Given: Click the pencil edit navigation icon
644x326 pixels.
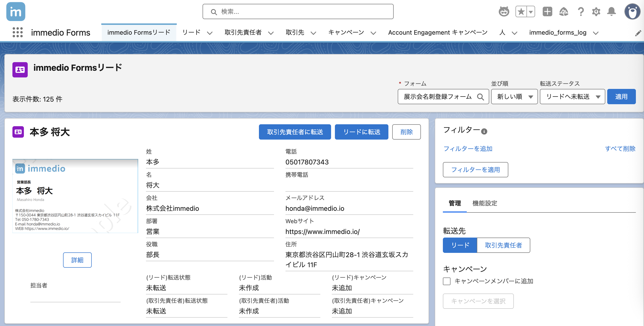Looking at the screenshot, I should pyautogui.click(x=638, y=33).
